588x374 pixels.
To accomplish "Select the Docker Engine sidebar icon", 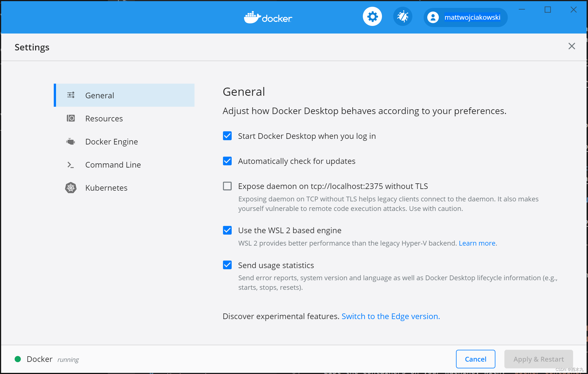I will [x=70, y=141].
